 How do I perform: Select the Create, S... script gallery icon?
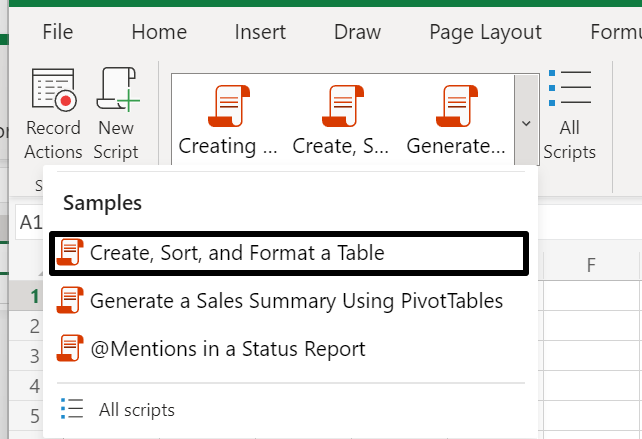[x=341, y=105]
